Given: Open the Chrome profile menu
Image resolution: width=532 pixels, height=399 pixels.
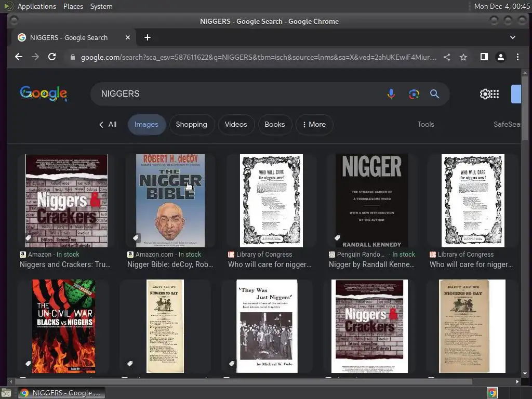Looking at the screenshot, I should click(501, 57).
